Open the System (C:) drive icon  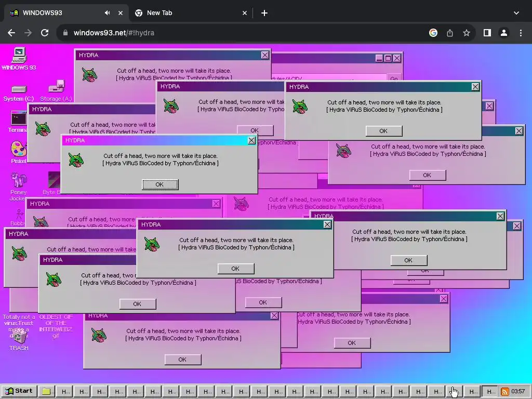(19, 94)
